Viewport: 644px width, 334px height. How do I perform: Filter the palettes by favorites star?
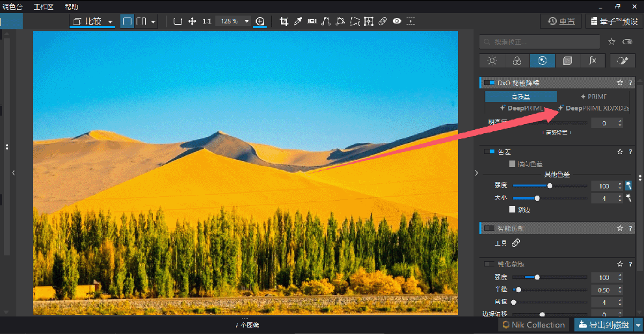point(611,42)
